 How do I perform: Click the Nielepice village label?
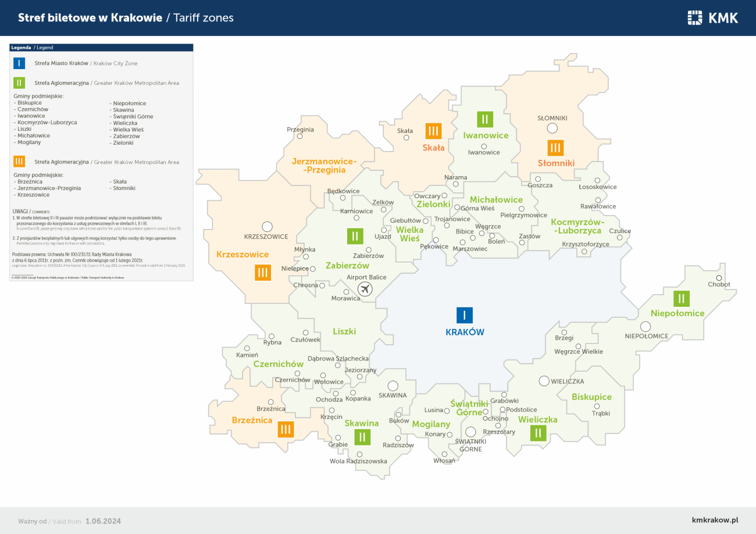pos(295,269)
